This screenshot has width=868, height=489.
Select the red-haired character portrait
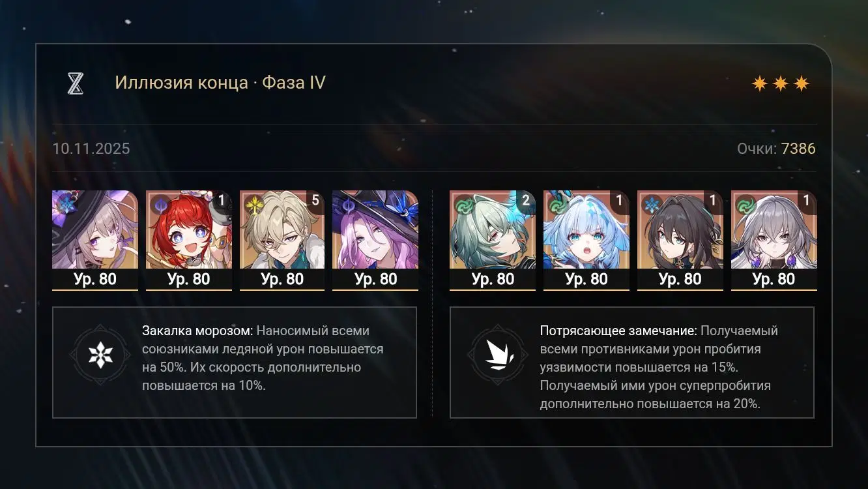pyautogui.click(x=189, y=240)
